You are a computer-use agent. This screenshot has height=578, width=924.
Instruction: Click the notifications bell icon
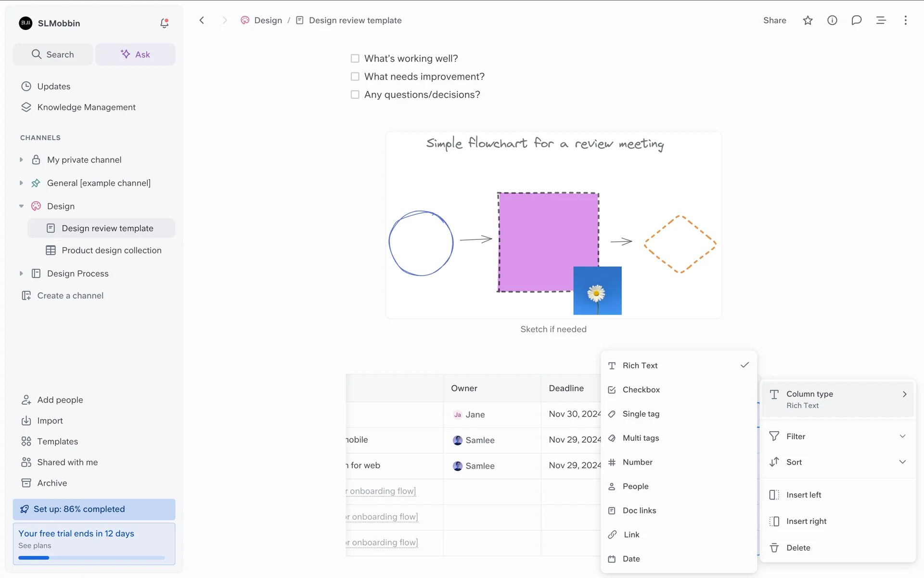[164, 23]
